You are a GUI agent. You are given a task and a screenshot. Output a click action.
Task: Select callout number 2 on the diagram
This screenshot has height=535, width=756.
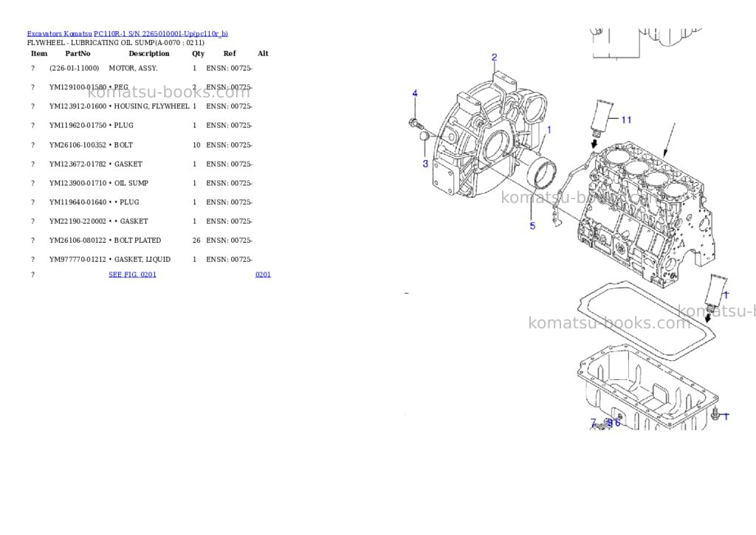[x=494, y=58]
